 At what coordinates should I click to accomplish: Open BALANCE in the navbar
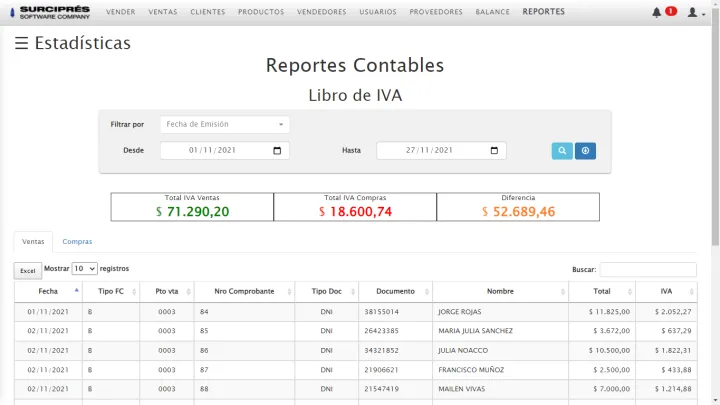(492, 12)
